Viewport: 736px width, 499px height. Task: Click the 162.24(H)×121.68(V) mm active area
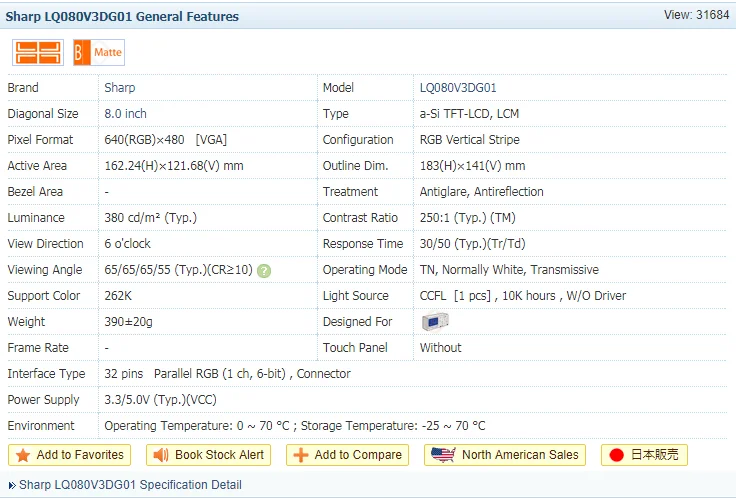tap(174, 166)
